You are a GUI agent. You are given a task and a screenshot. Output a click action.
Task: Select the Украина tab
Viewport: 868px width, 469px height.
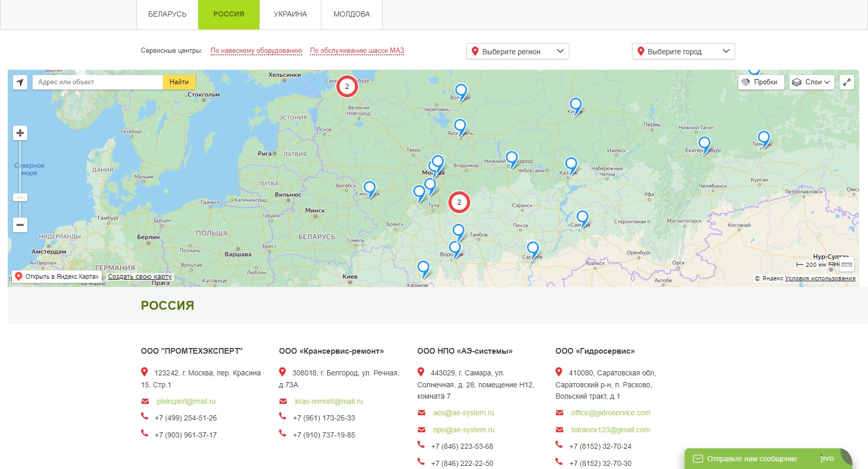tap(290, 14)
